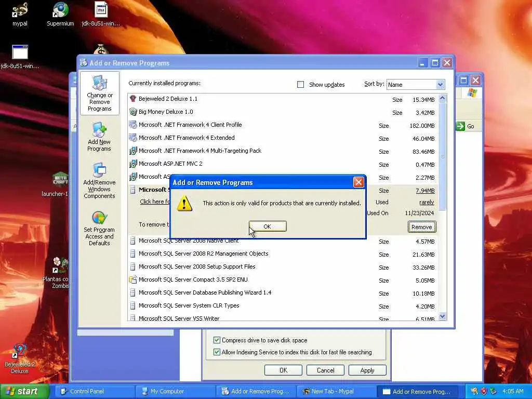Close the warning dialog with the X

[x=358, y=182]
